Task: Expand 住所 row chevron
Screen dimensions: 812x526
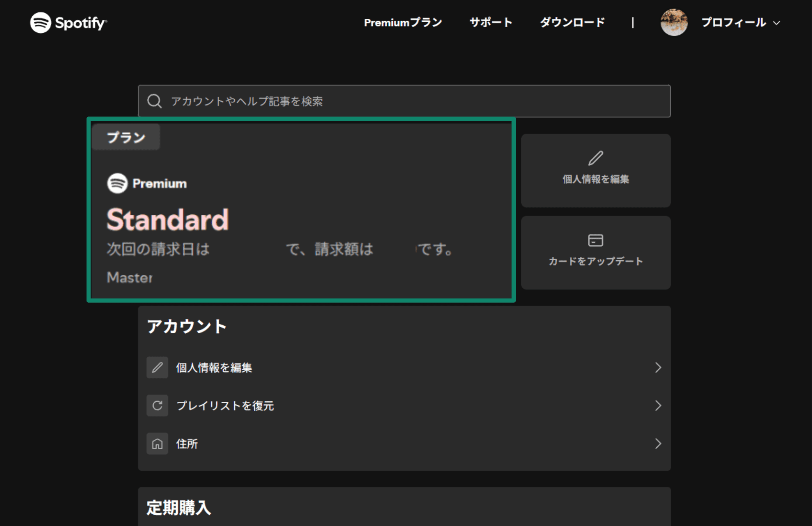Action: (x=658, y=443)
